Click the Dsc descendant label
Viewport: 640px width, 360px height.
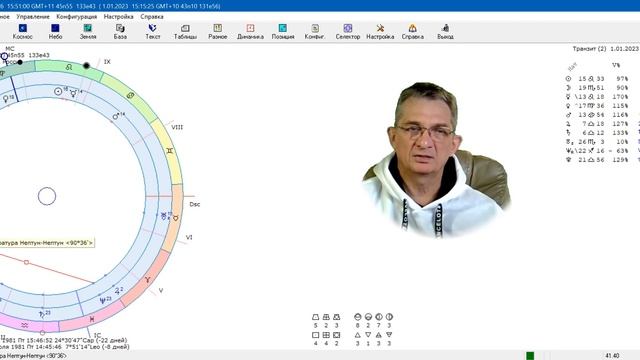tap(195, 204)
